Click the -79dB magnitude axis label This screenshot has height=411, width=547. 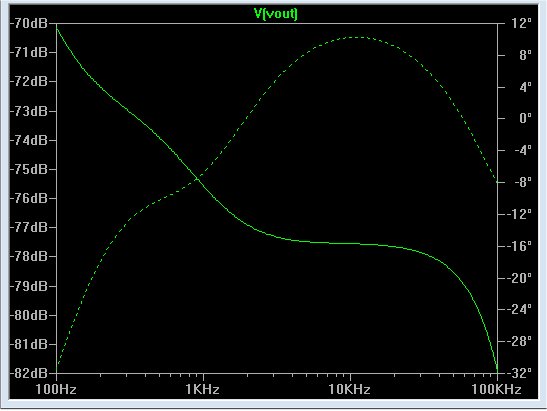coord(29,286)
